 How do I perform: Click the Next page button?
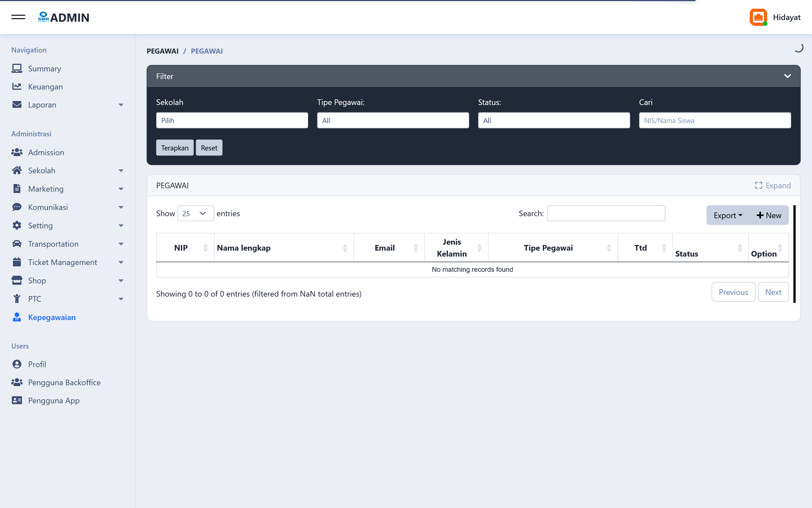point(773,292)
